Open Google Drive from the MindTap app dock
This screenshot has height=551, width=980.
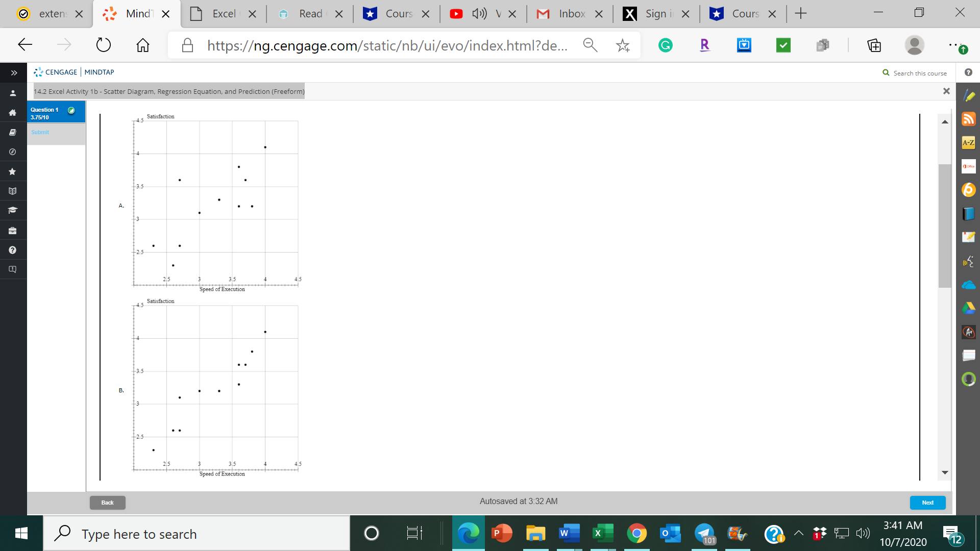968,308
